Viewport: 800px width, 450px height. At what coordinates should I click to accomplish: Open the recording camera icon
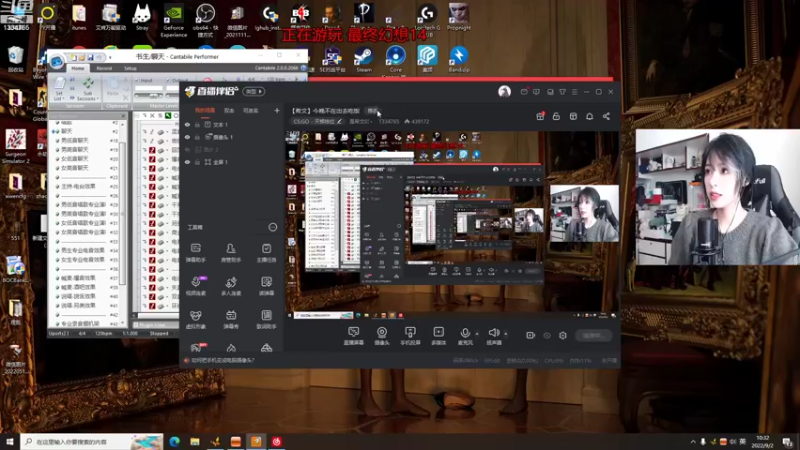[x=531, y=335]
